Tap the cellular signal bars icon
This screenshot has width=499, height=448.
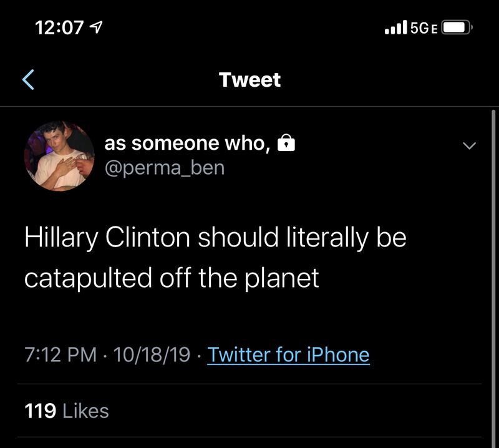click(396, 27)
